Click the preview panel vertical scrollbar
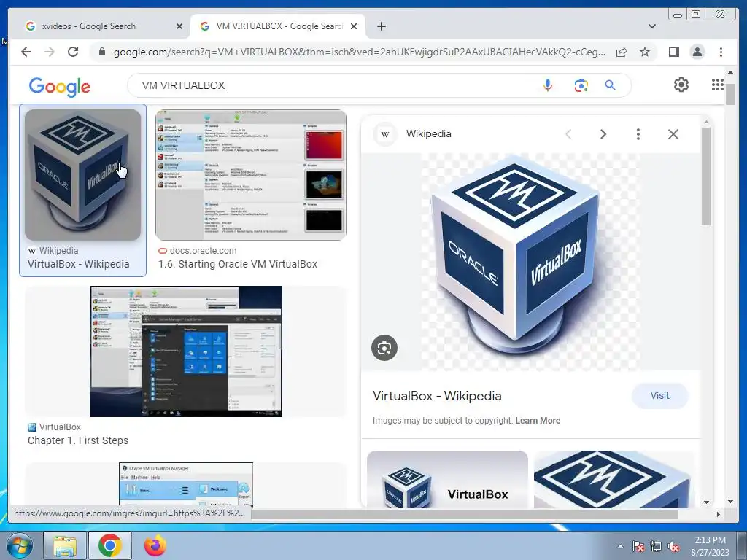Screen dimensions: 747x560 pyautogui.click(x=706, y=176)
